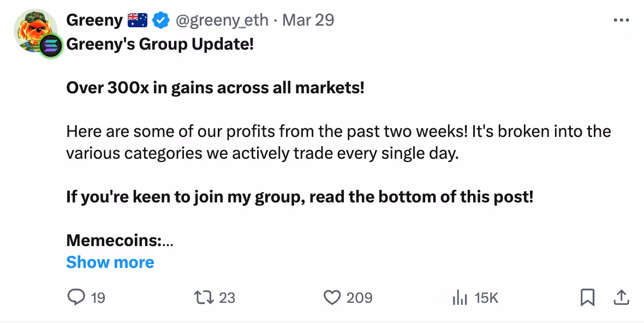The width and height of the screenshot is (644, 323).
Task: Click the 15K views count
Action: point(486,298)
